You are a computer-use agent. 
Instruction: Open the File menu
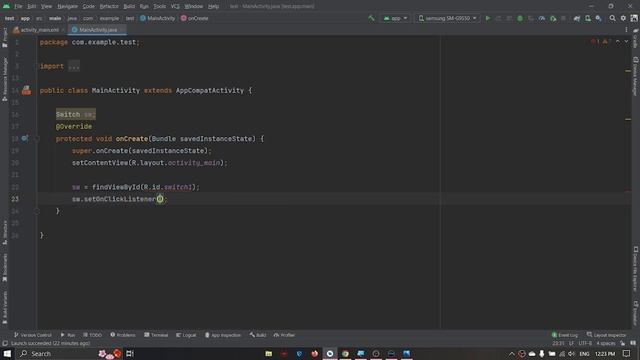pos(18,7)
